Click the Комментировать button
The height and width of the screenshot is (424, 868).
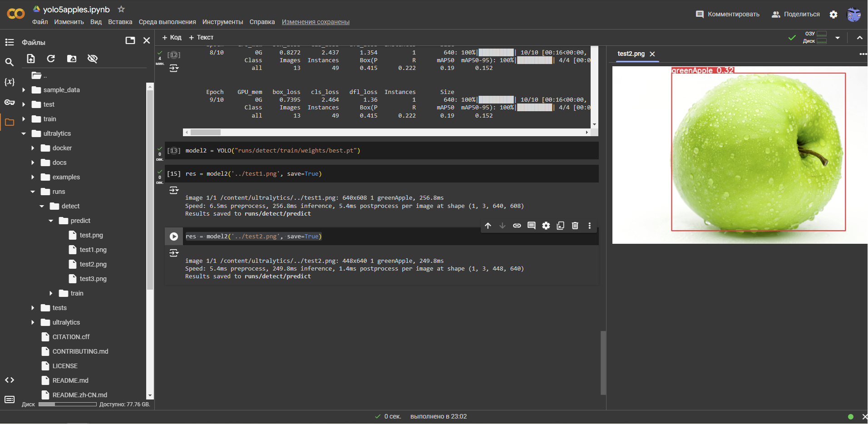(x=728, y=15)
